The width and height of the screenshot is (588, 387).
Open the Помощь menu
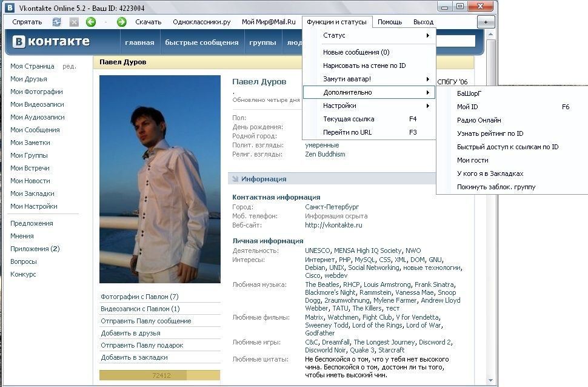(390, 22)
